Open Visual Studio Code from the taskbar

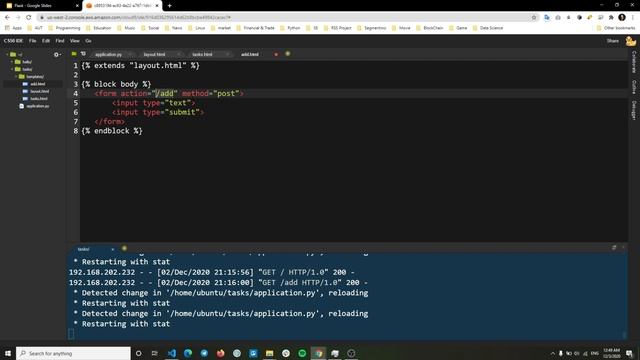click(x=172, y=353)
